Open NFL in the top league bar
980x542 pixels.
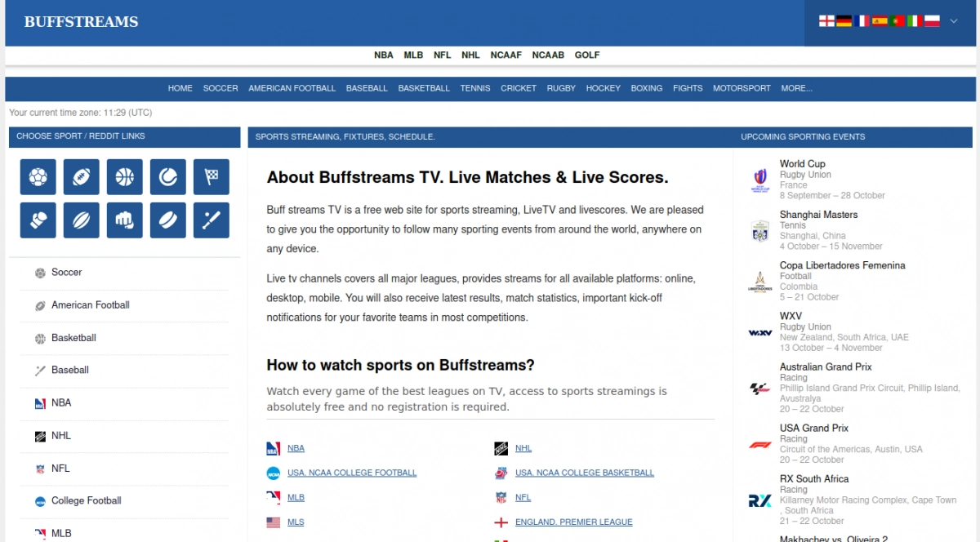coord(442,56)
